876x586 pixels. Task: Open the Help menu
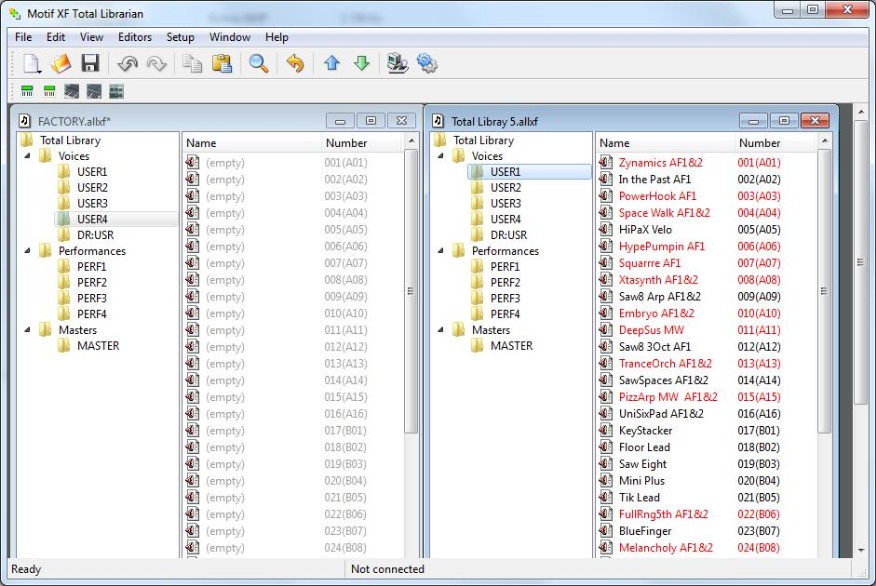277,37
